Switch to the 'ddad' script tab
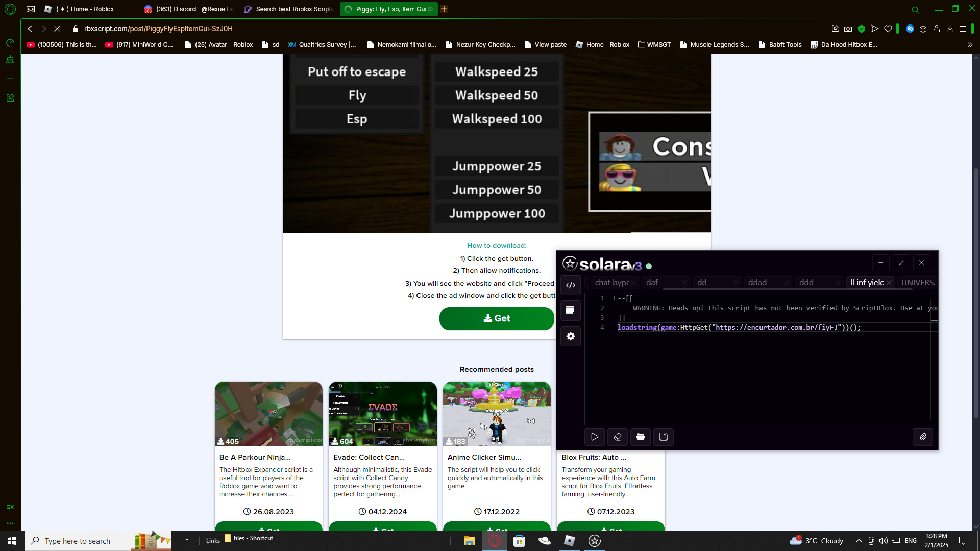This screenshot has width=980, height=551. [x=757, y=282]
